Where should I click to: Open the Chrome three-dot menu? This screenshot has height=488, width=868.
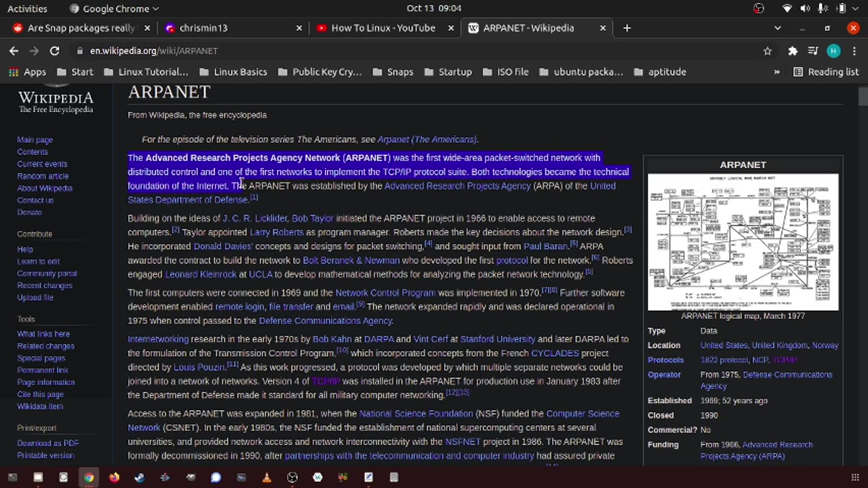[853, 51]
